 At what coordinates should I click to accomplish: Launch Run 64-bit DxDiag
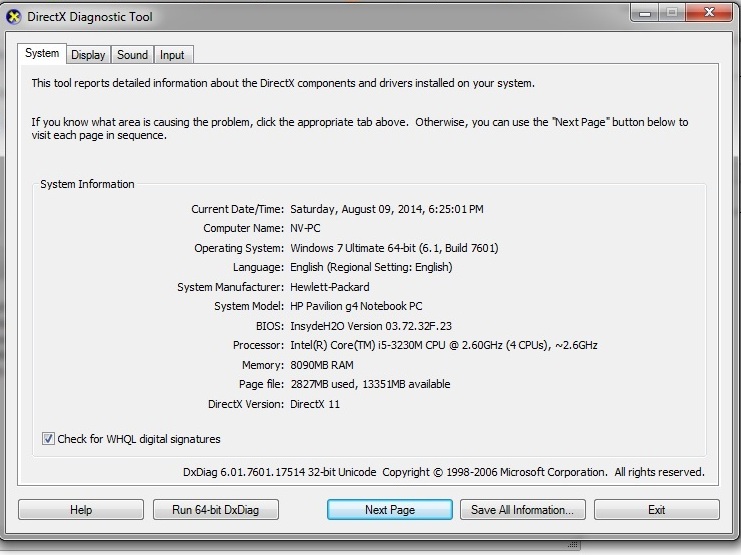click(215, 510)
